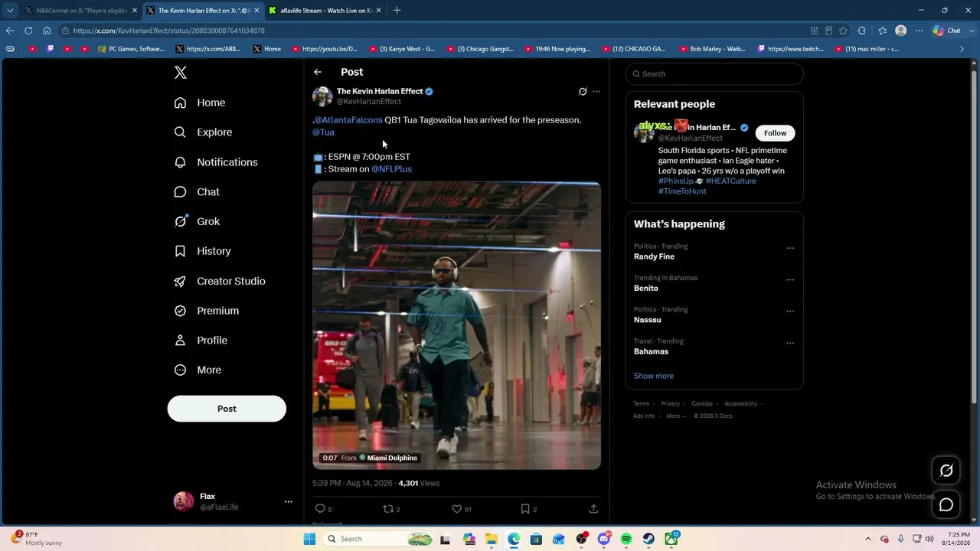
Task: Open Chat in the X sidebar
Action: [197, 192]
